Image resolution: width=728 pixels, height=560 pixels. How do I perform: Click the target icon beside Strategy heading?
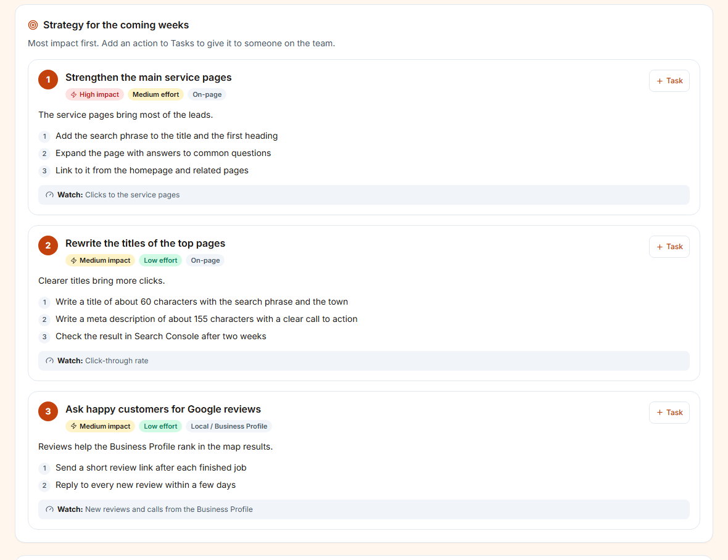point(33,25)
